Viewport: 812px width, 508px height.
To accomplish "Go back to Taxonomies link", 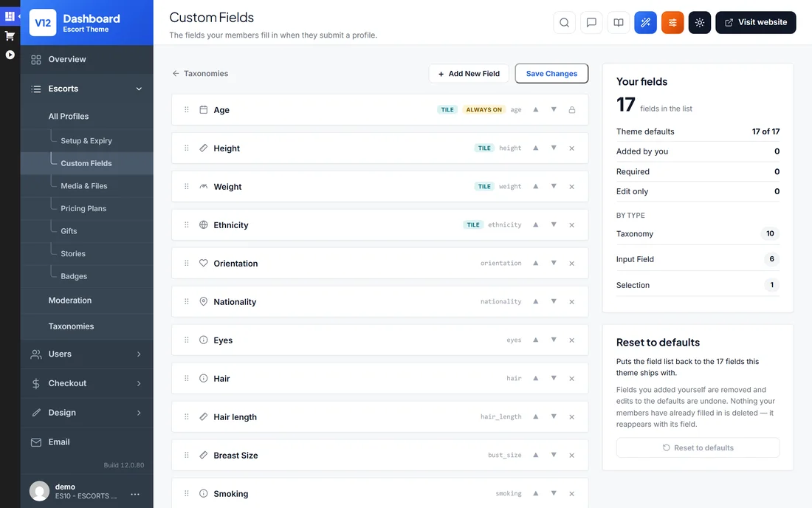I will tap(200, 74).
